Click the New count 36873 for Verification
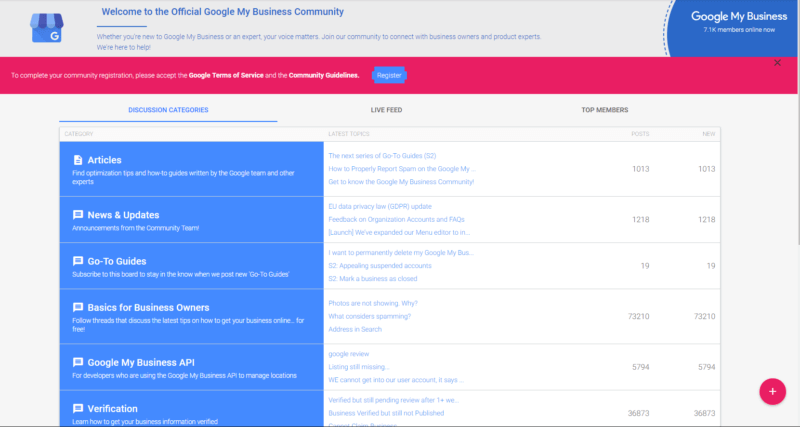Screen dimensions: 800x427 [705, 413]
